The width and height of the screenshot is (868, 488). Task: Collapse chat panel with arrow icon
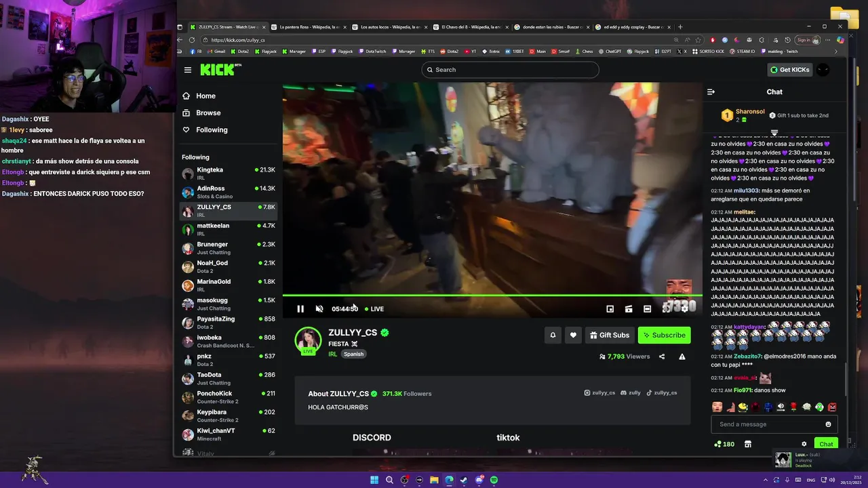(711, 91)
